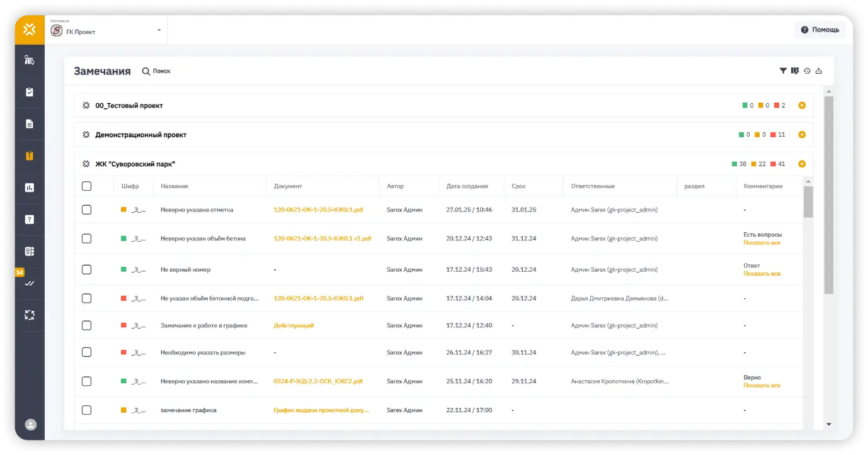Click the Помощь help button
Screen dimensions: 868x455
[819, 30]
